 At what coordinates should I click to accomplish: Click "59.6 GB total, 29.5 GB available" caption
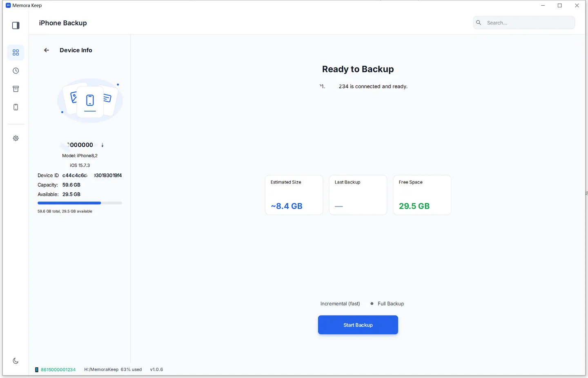(65, 211)
